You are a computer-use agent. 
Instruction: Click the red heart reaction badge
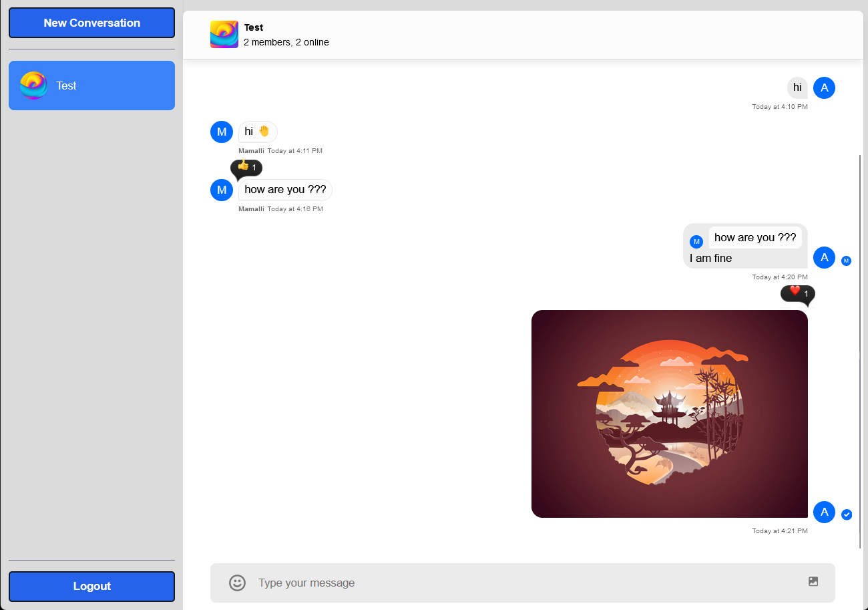pyautogui.click(x=798, y=293)
